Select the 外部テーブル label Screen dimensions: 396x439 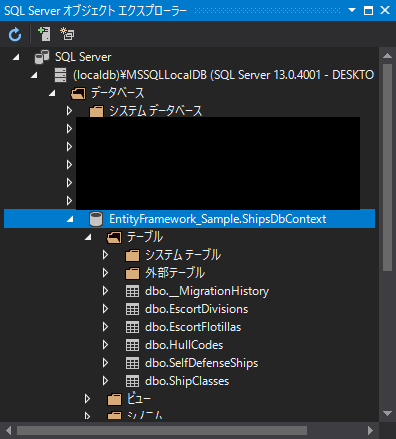pyautogui.click(x=175, y=273)
